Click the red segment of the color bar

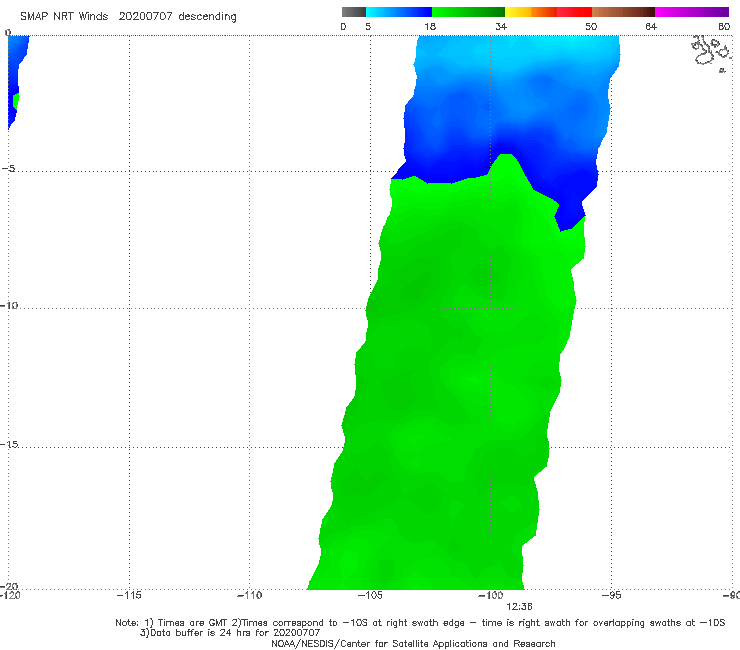(x=574, y=12)
